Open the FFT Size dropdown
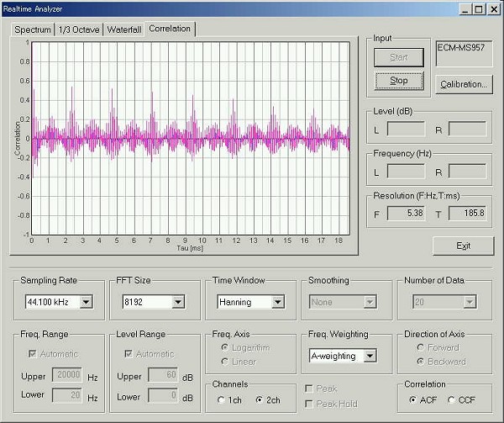 pos(178,302)
